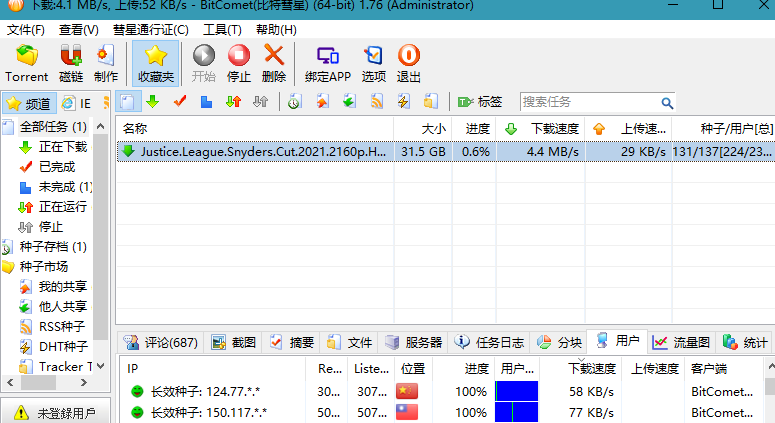Open the 文件 tab
775x423 pixels.
(349, 342)
